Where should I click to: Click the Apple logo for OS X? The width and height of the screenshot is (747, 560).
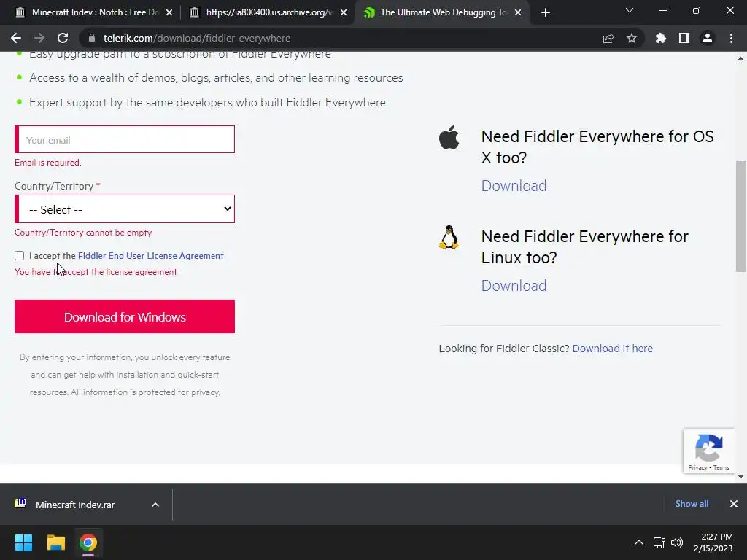449,138
